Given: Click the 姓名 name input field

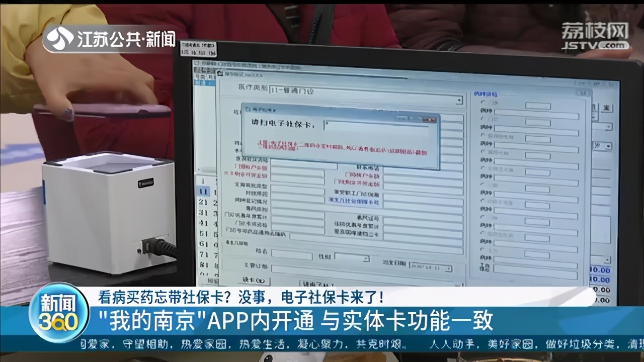Looking at the screenshot, I should (x=291, y=255).
